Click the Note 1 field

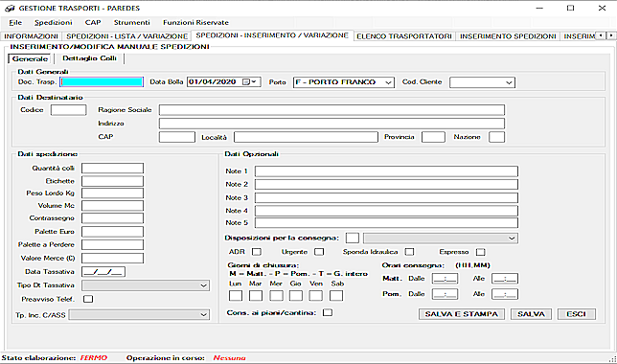(386, 171)
